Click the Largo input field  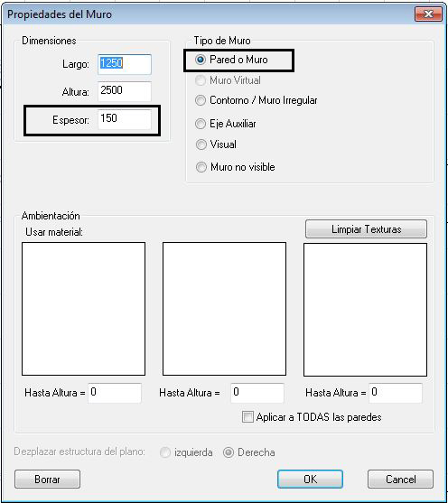coord(125,64)
